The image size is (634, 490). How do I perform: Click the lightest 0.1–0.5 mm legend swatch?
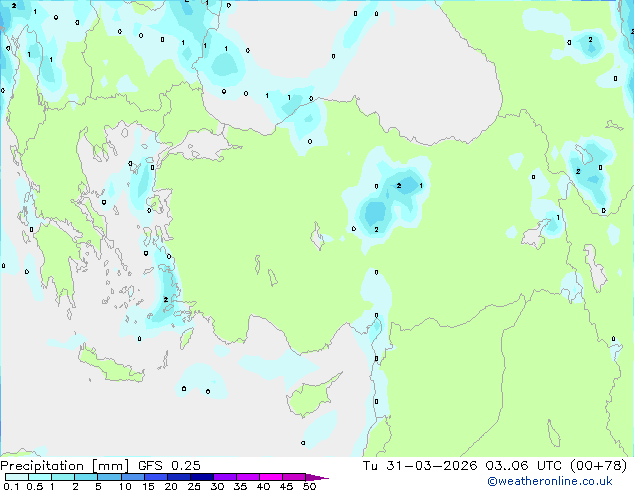coord(17,477)
